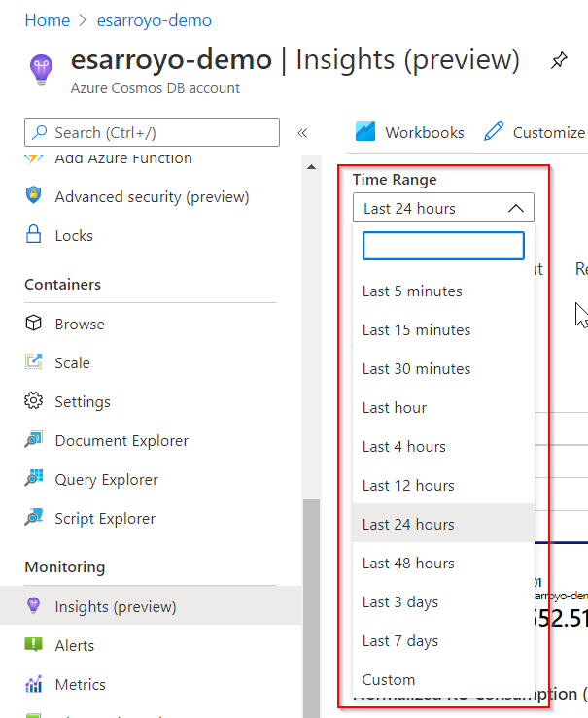This screenshot has width=588, height=718.
Task: Click the Customize pencil icon
Action: tap(494, 132)
